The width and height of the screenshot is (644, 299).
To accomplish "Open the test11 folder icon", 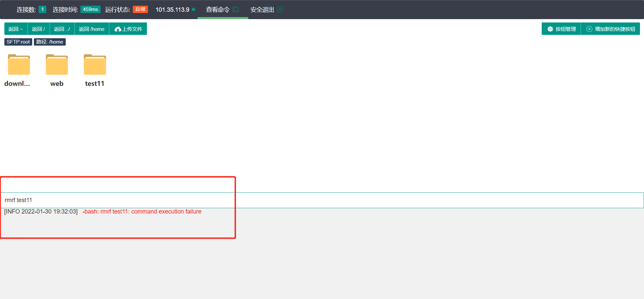I will point(95,64).
